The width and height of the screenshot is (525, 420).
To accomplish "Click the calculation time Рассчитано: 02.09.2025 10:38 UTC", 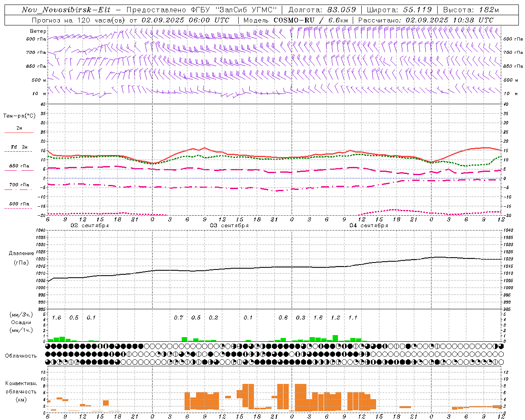I will (426, 20).
